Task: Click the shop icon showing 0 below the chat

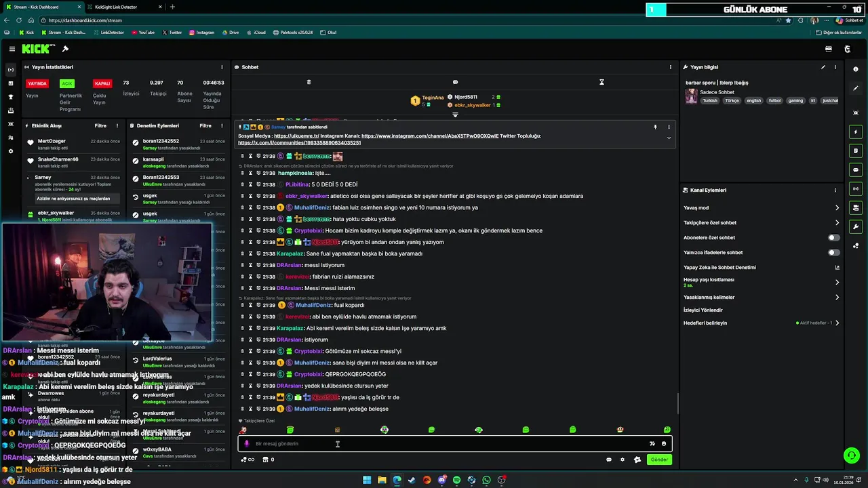Action: pyautogui.click(x=268, y=460)
